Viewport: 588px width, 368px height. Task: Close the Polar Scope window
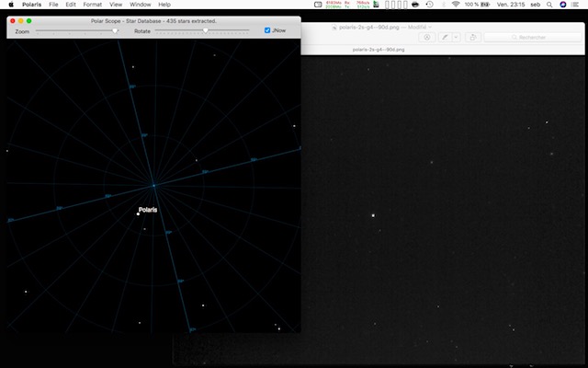(13, 21)
